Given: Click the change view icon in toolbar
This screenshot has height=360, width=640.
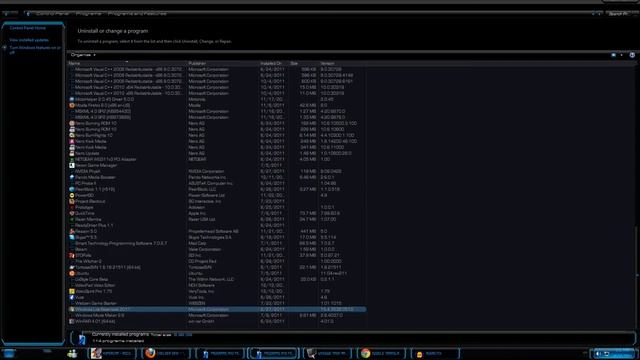Looking at the screenshot, I should coord(613,55).
